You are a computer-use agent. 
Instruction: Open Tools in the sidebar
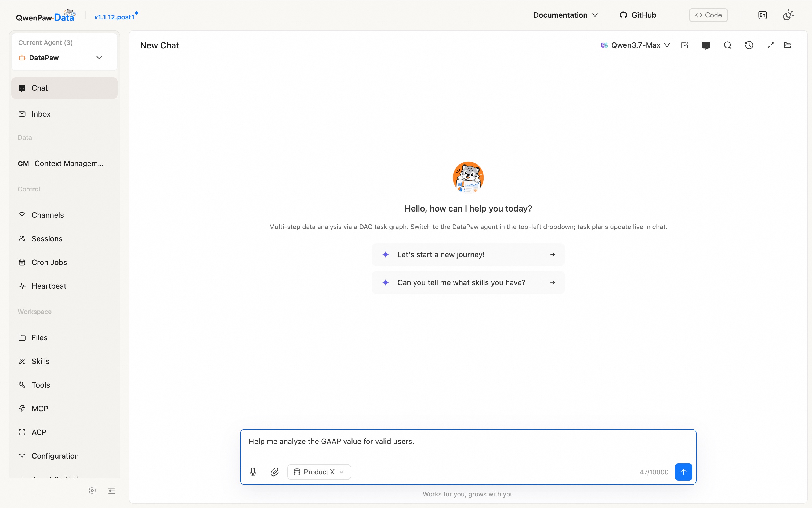(x=64, y=385)
